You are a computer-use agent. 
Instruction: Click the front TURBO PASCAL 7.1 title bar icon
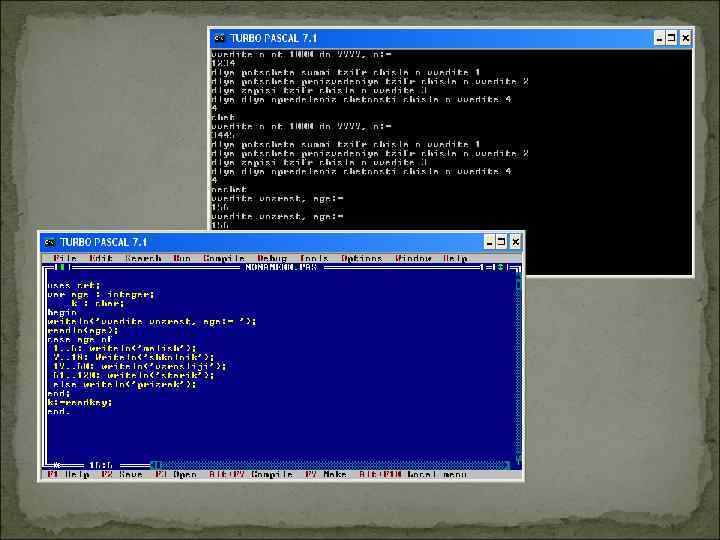[x=51, y=242]
